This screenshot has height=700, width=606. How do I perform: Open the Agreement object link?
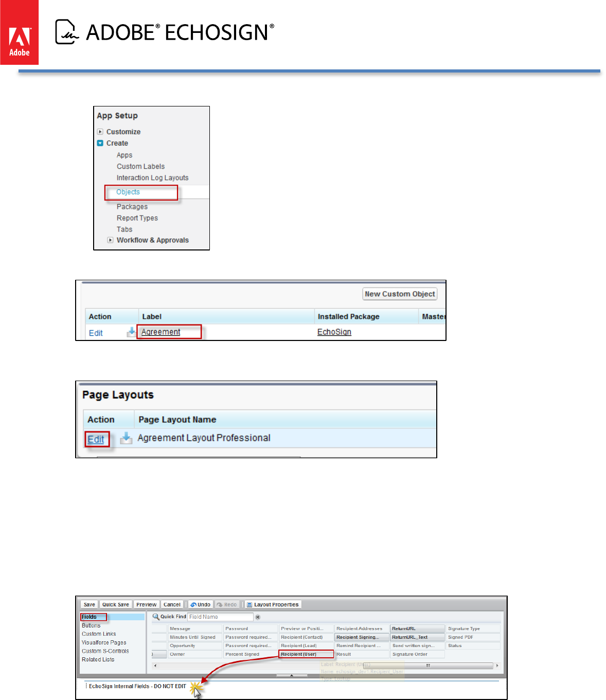click(161, 332)
